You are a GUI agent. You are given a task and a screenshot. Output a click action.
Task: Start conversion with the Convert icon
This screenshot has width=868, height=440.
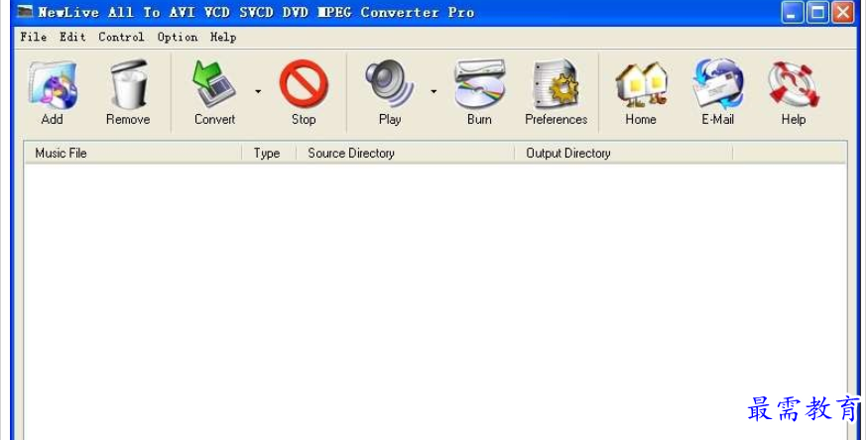point(214,84)
